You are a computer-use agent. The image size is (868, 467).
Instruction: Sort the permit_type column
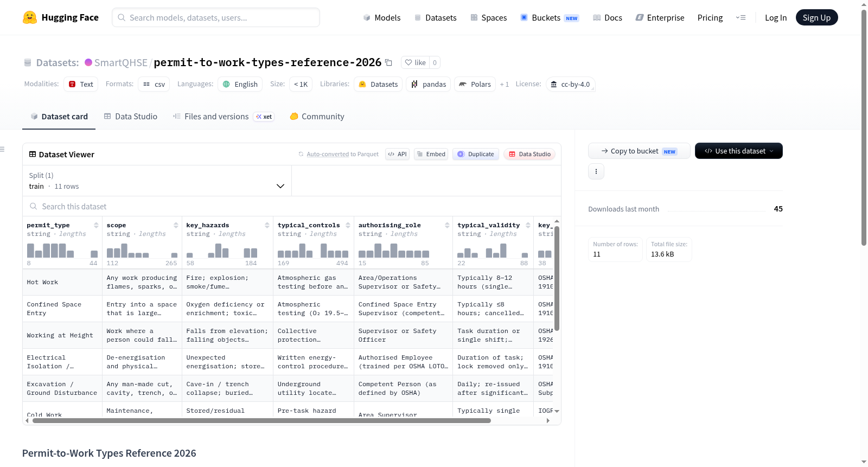tap(96, 225)
